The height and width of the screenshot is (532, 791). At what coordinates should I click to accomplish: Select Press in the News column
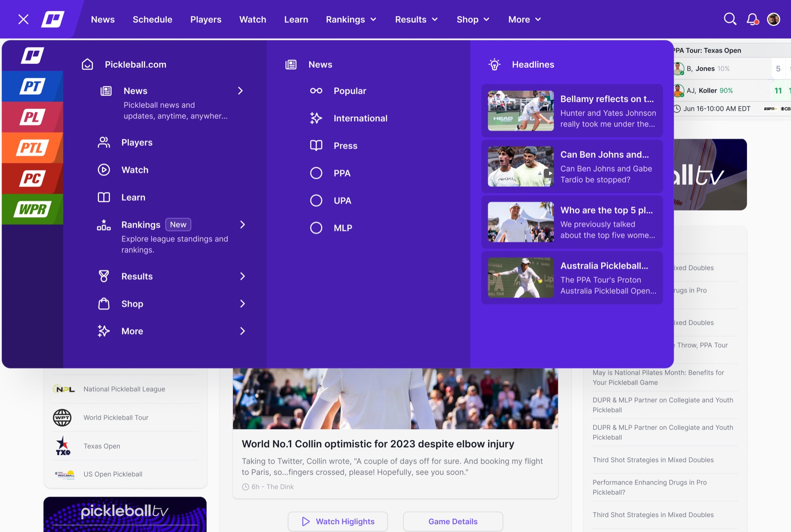coord(346,146)
